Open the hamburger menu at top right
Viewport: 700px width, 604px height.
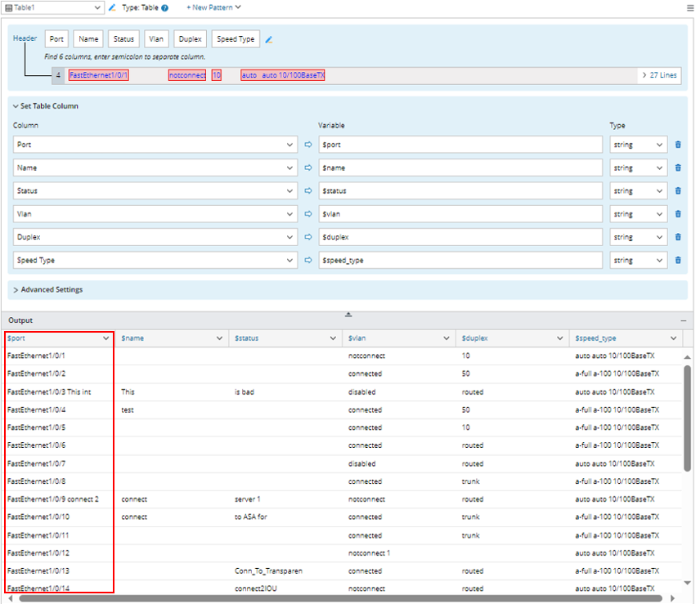pyautogui.click(x=689, y=7)
